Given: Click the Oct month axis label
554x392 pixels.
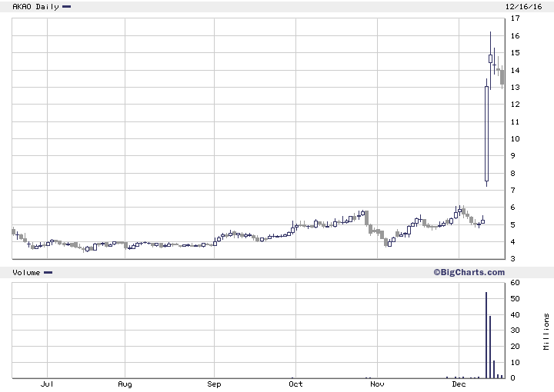Looking at the screenshot, I should click(x=295, y=384).
